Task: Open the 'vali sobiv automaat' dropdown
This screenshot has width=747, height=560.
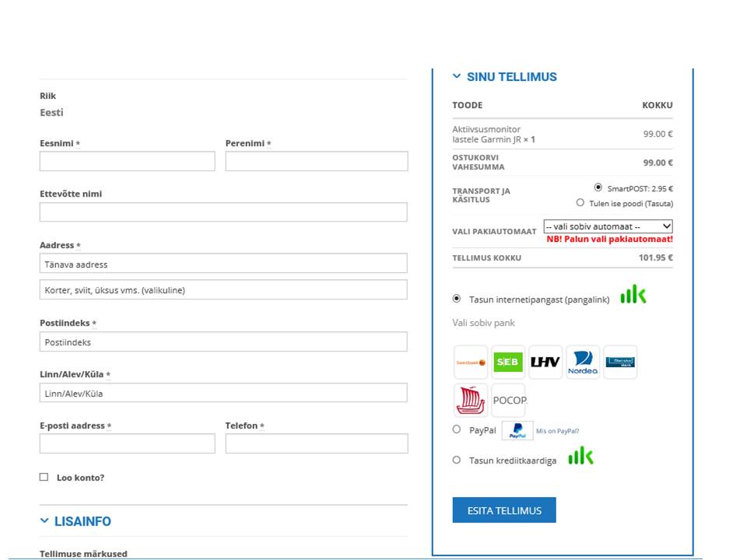Action: tap(608, 226)
